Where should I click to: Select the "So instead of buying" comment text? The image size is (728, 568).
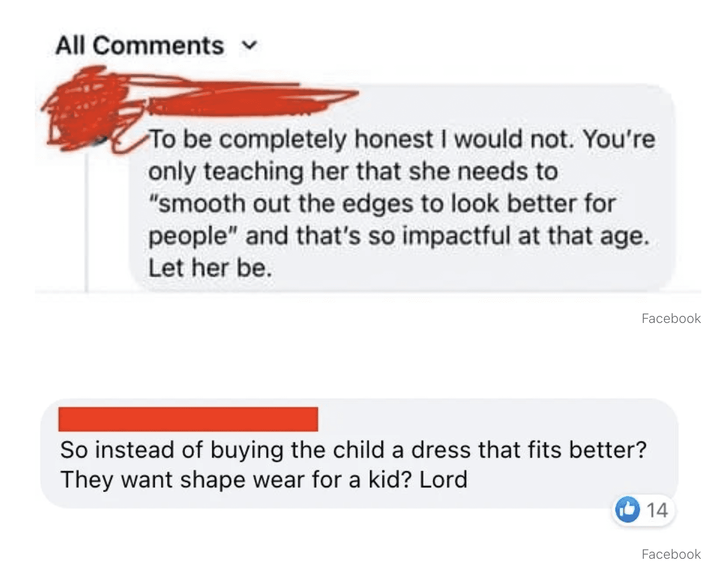353,464
